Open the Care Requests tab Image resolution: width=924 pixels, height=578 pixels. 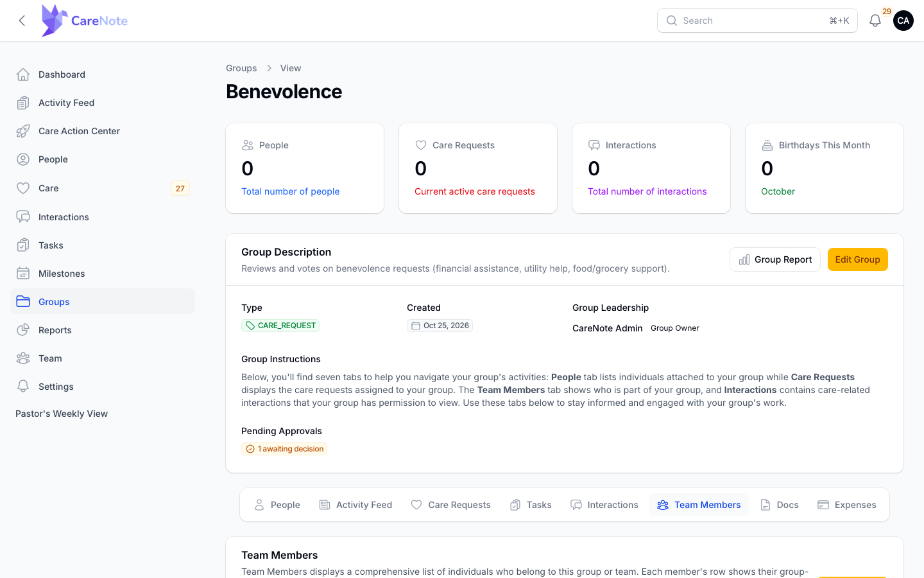pos(450,505)
